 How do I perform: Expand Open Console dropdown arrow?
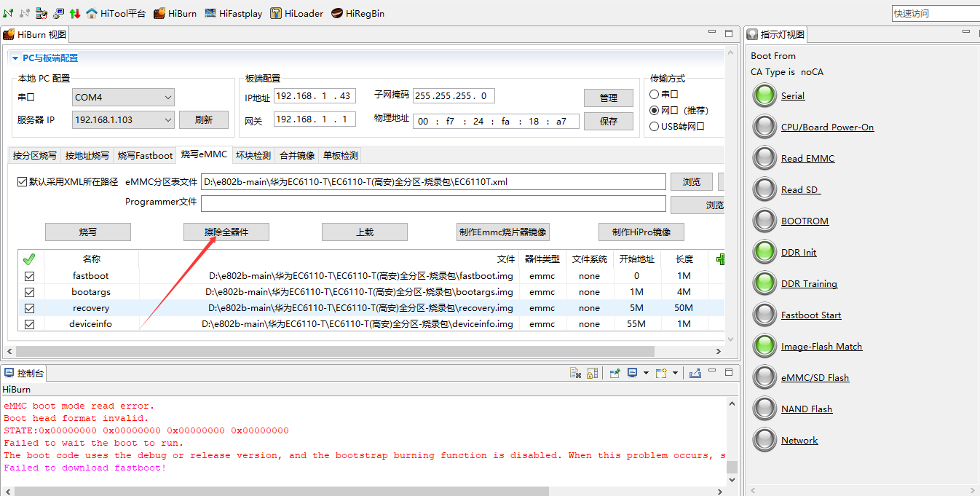click(675, 373)
